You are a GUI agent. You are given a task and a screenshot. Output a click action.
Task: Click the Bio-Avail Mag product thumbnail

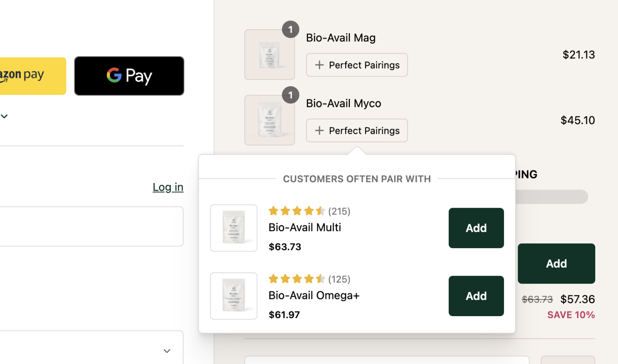tap(269, 55)
